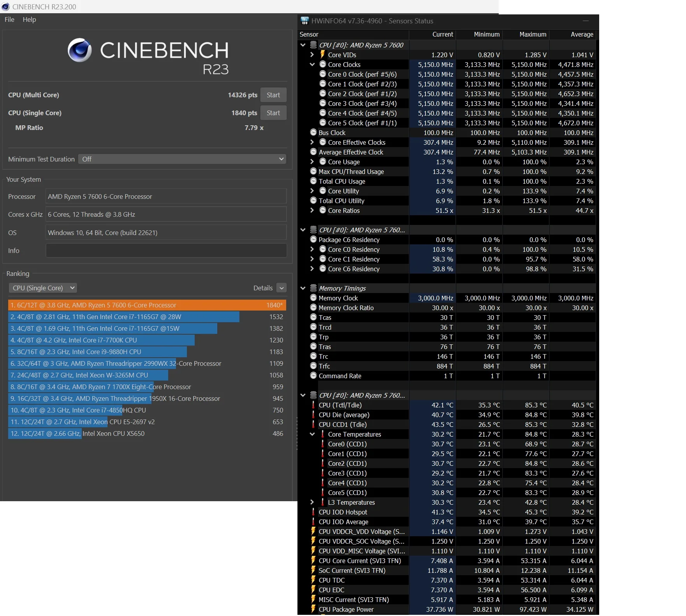Click the icon beside Total CPU Usage
Viewport: 686px width, 616px height.
(x=313, y=181)
